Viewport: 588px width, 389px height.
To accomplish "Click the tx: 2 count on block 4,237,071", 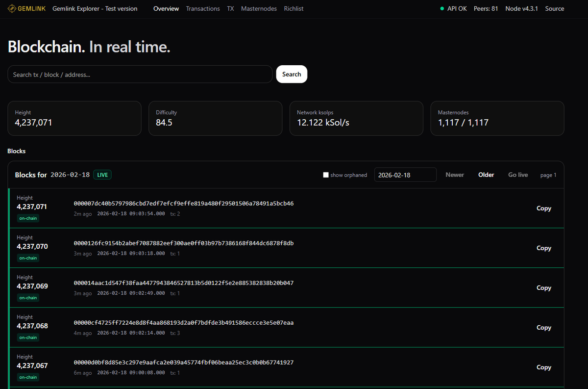I will (175, 214).
